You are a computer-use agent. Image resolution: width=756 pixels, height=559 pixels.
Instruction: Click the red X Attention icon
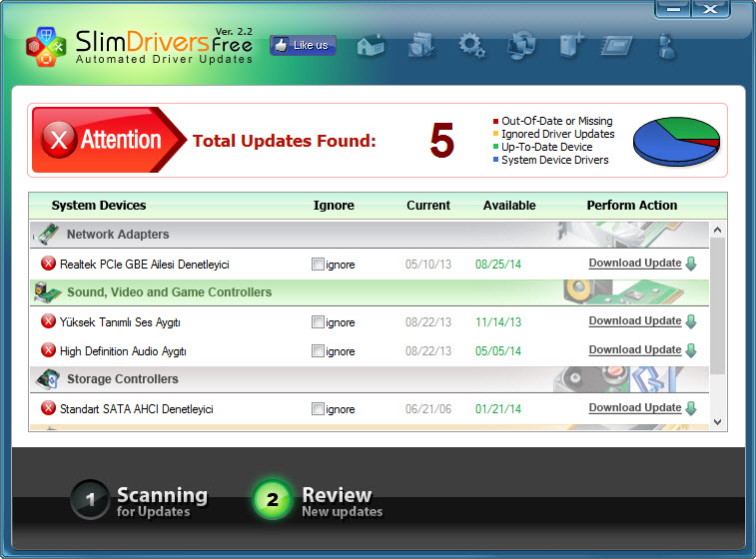coord(59,140)
